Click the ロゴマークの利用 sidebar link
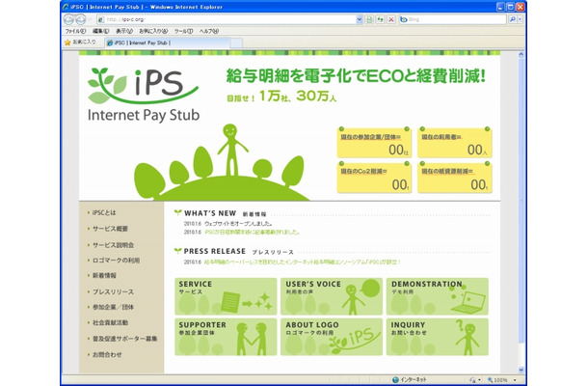The image size is (588, 386). coord(116,261)
